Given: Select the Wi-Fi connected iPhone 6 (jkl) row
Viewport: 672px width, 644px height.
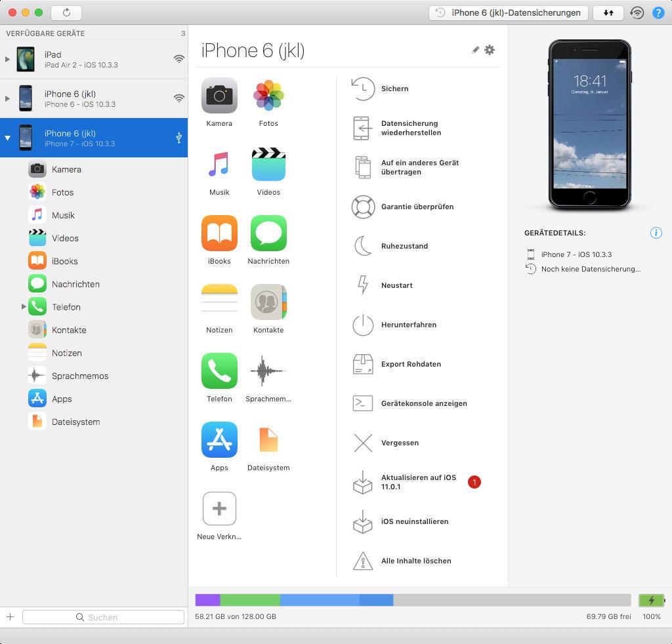Looking at the screenshot, I should [94, 98].
